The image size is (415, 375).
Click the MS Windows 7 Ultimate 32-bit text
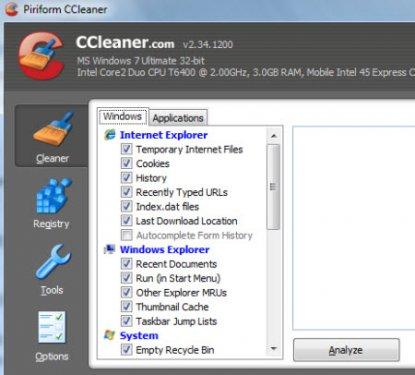[140, 61]
